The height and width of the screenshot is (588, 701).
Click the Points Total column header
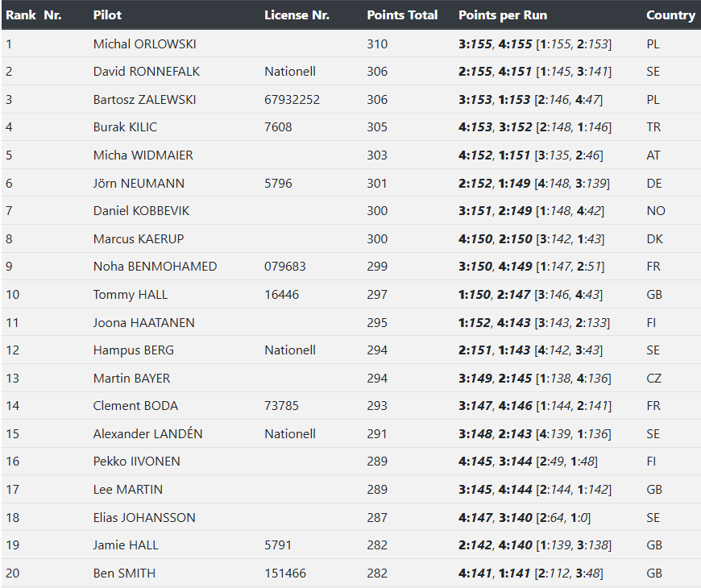pos(402,15)
